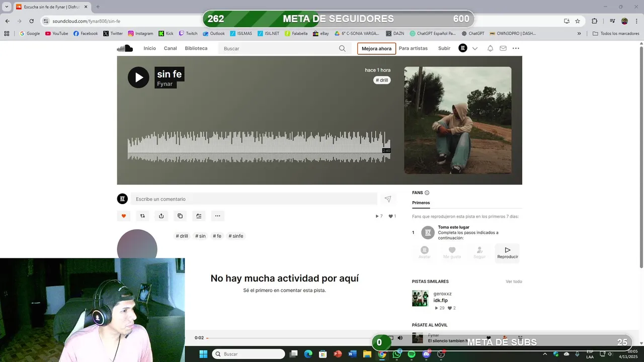
Task: Bookmark this page with the star
Action: point(578,21)
